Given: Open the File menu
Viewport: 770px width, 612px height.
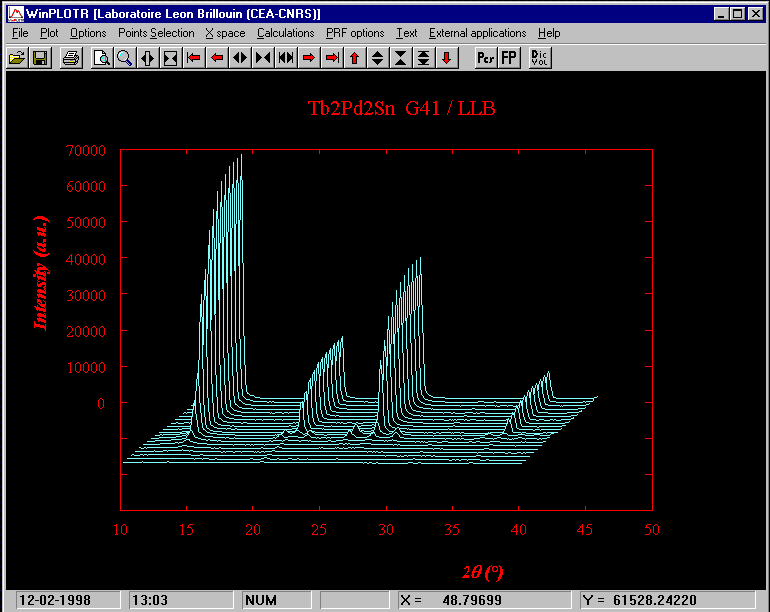Looking at the screenshot, I should click(x=20, y=33).
